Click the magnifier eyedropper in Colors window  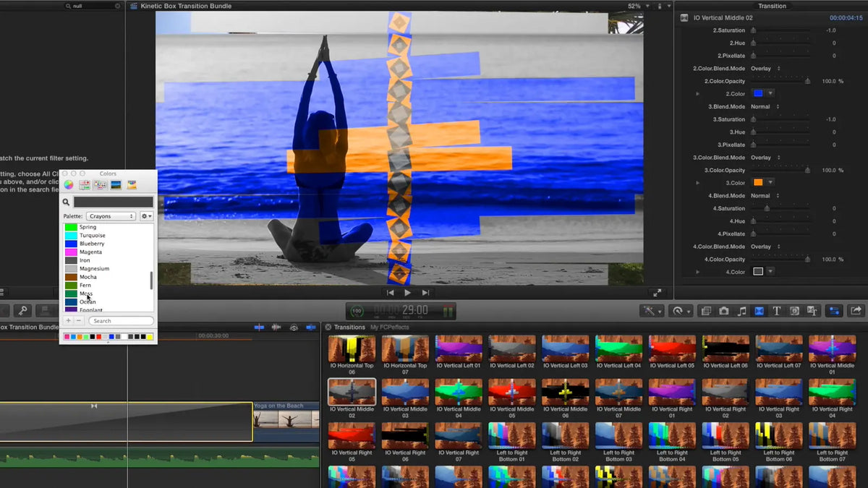tap(67, 202)
